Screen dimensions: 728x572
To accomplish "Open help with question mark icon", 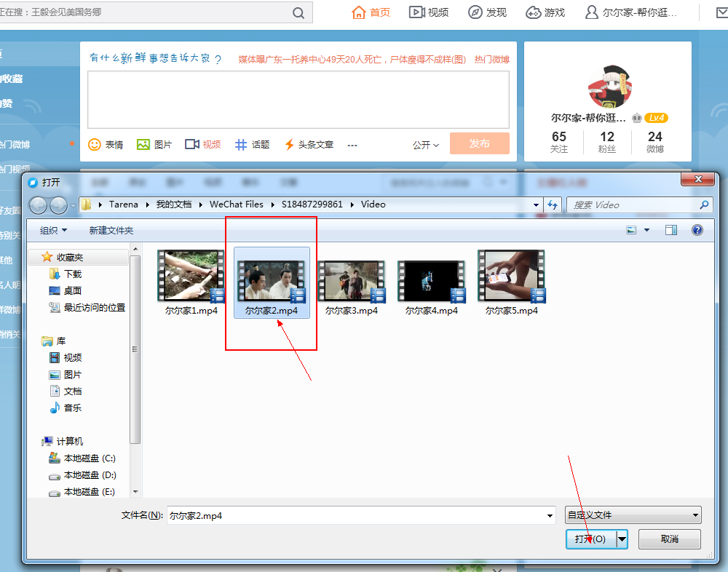I will (x=697, y=230).
